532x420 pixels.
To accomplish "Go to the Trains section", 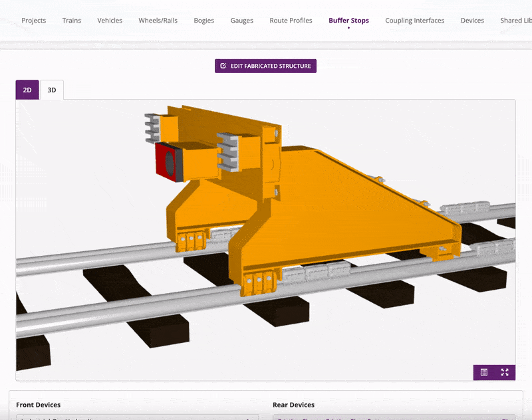I will (x=72, y=21).
